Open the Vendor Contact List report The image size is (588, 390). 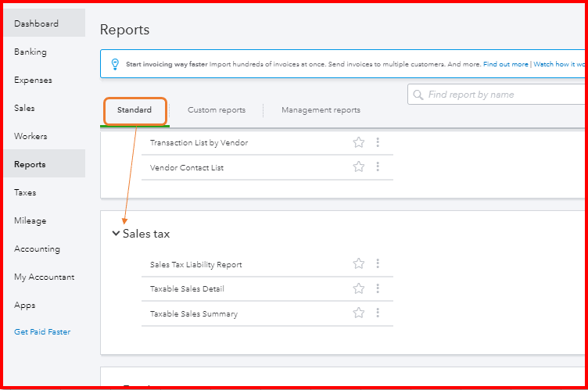[187, 167]
